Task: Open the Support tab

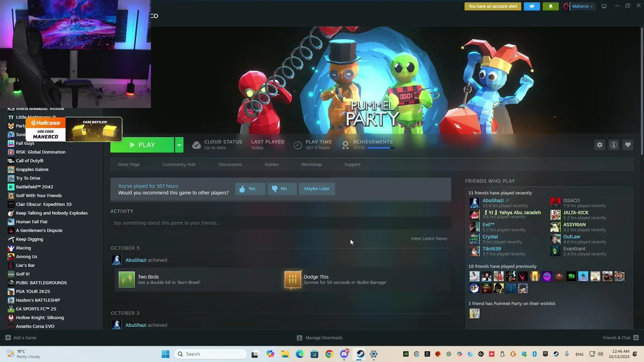Action: 352,164
